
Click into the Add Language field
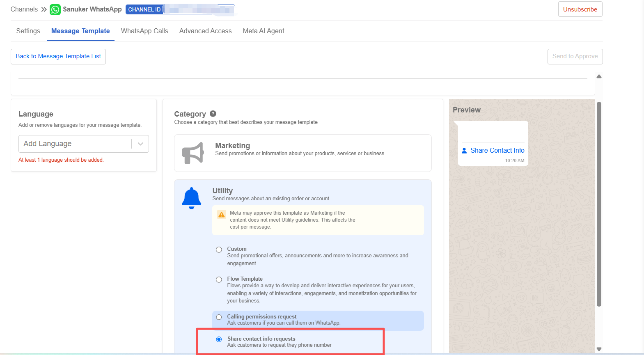[84, 144]
